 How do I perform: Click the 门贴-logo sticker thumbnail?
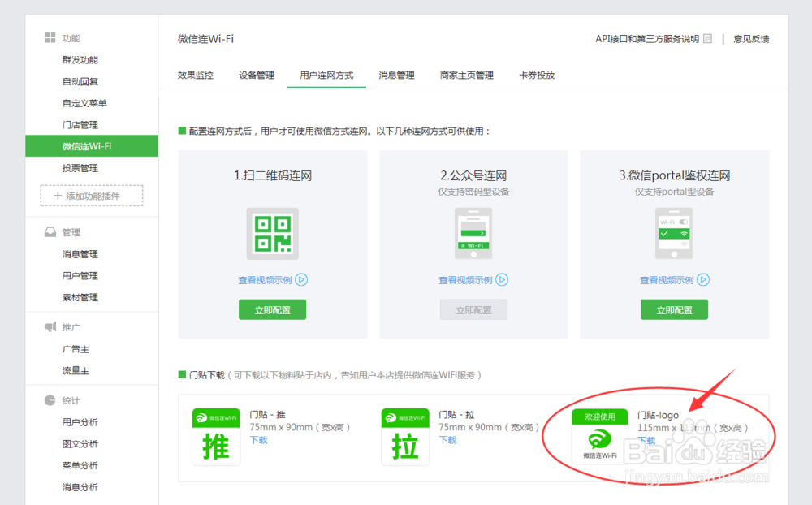tap(600, 437)
